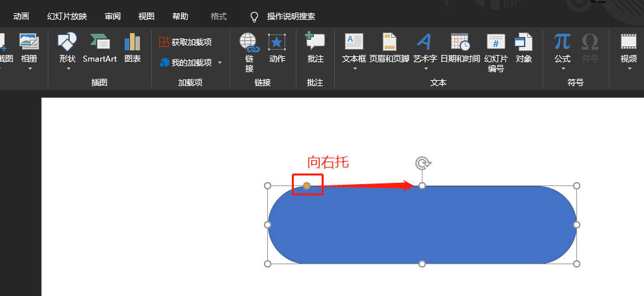This screenshot has height=296, width=644.
Task: Click the 文本框 text box icon
Action: point(354,42)
